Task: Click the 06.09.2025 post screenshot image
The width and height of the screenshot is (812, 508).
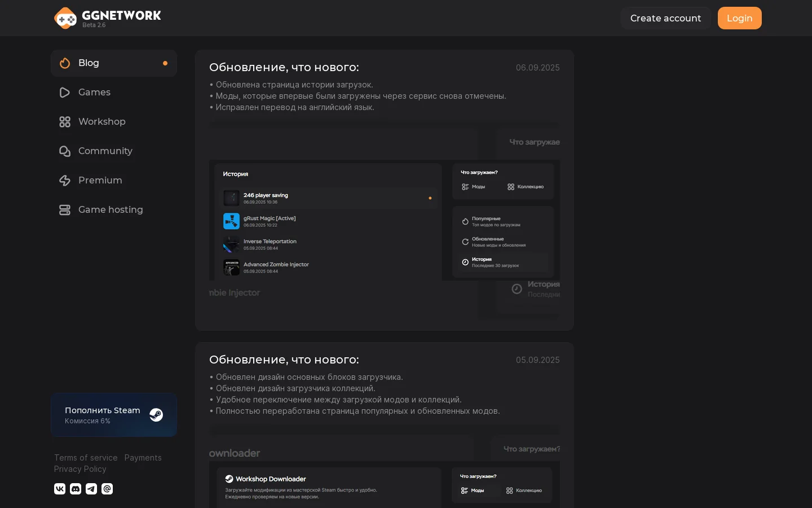Action: [x=385, y=221]
